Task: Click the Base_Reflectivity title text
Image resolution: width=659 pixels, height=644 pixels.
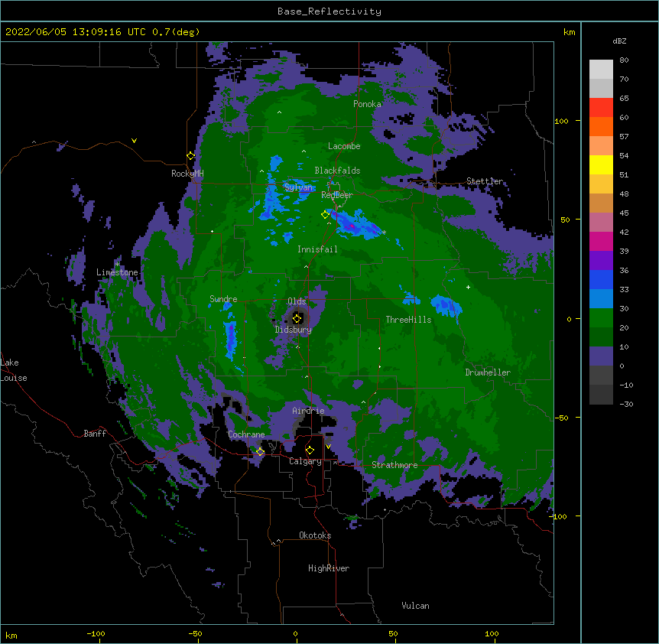Action: (329, 11)
